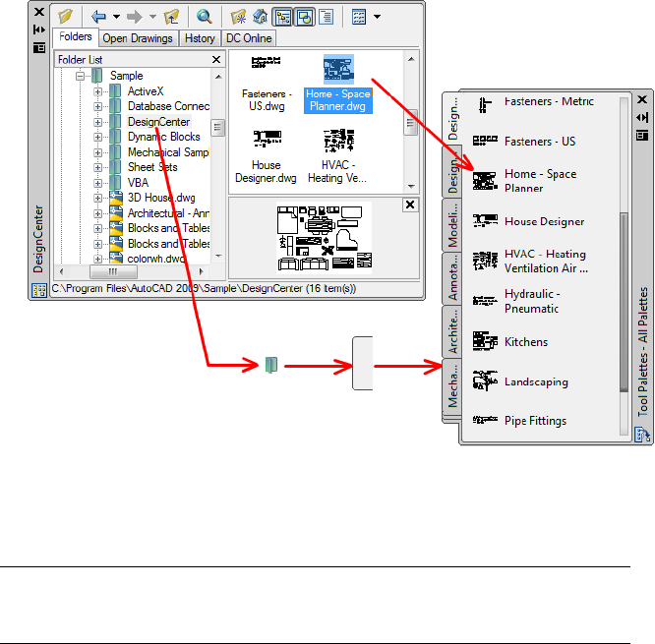Close the preview pane

[x=410, y=205]
